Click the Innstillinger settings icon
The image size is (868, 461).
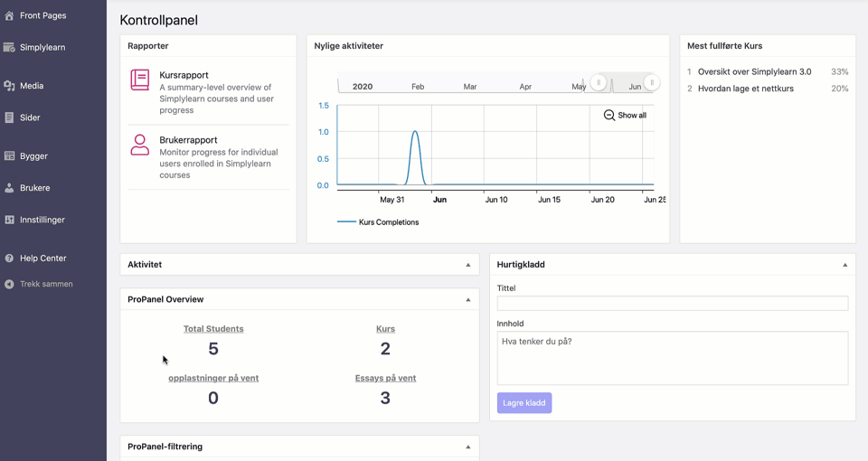[9, 220]
